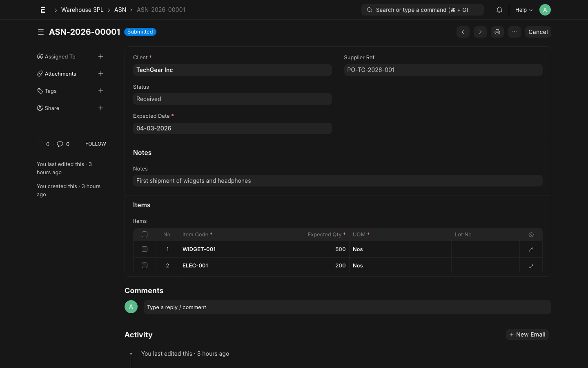Image resolution: width=588 pixels, height=368 pixels.
Task: Navigate to next document with right arrow
Action: 480,32
